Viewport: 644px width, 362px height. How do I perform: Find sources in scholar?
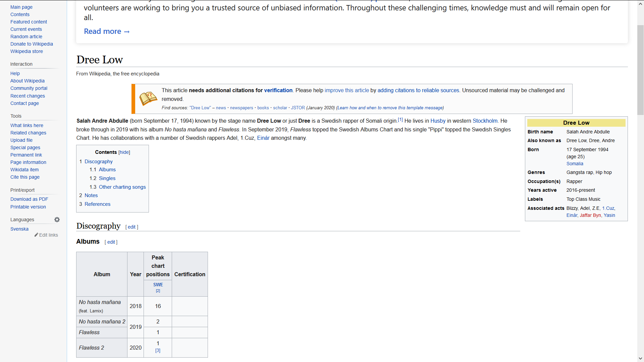(x=280, y=108)
